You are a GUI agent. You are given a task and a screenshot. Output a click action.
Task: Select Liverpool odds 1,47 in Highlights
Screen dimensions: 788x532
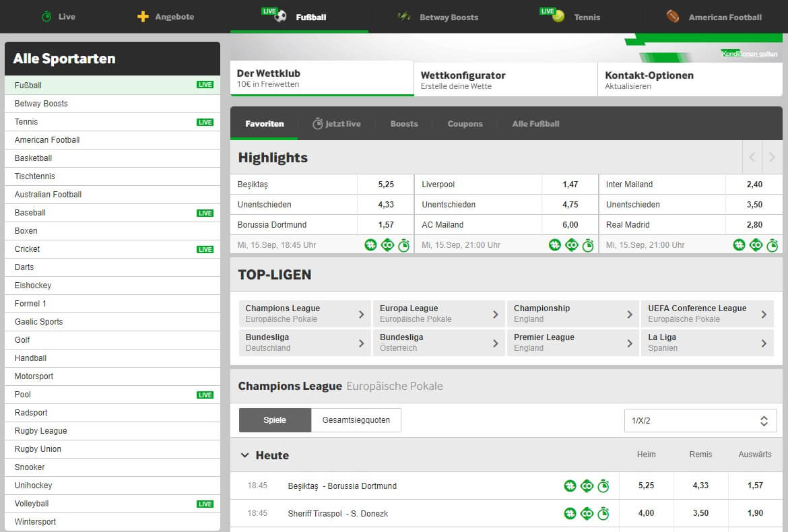570,185
